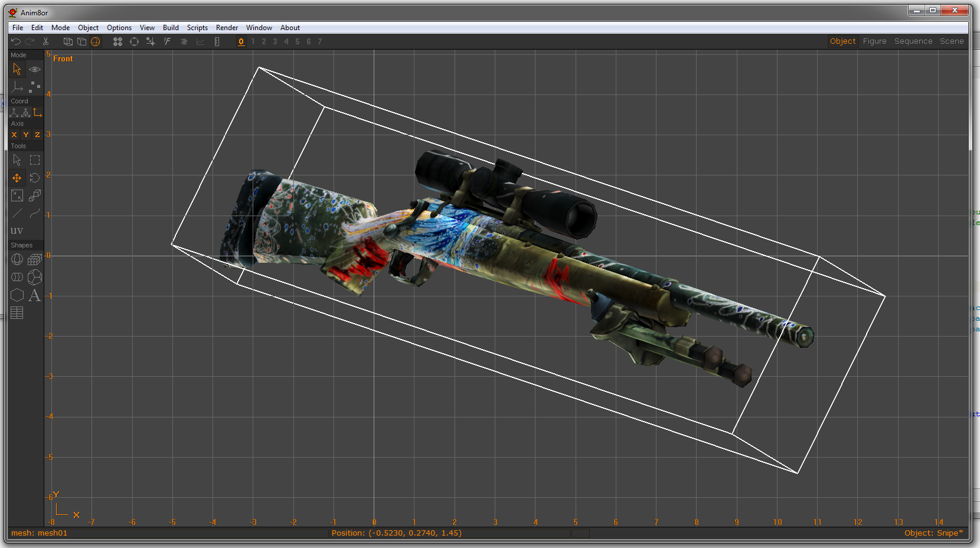This screenshot has width=980, height=548.
Task: Toggle the X axis lock
Action: [14, 135]
